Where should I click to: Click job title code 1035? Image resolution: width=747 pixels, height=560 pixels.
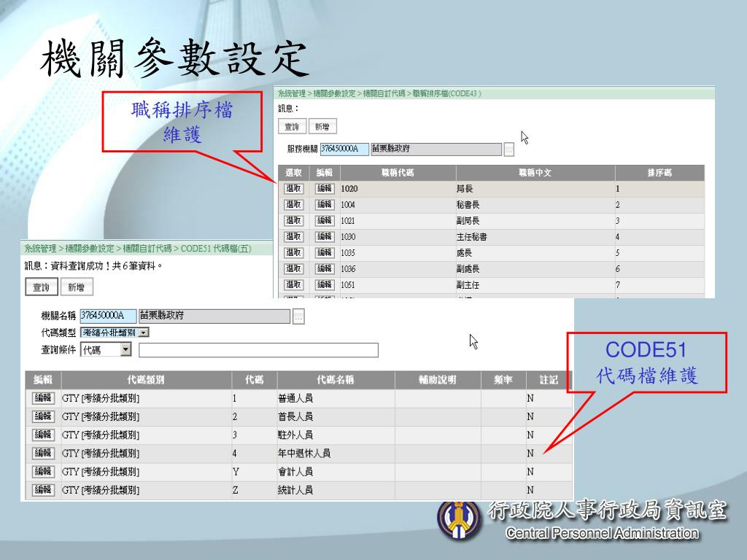tap(348, 253)
